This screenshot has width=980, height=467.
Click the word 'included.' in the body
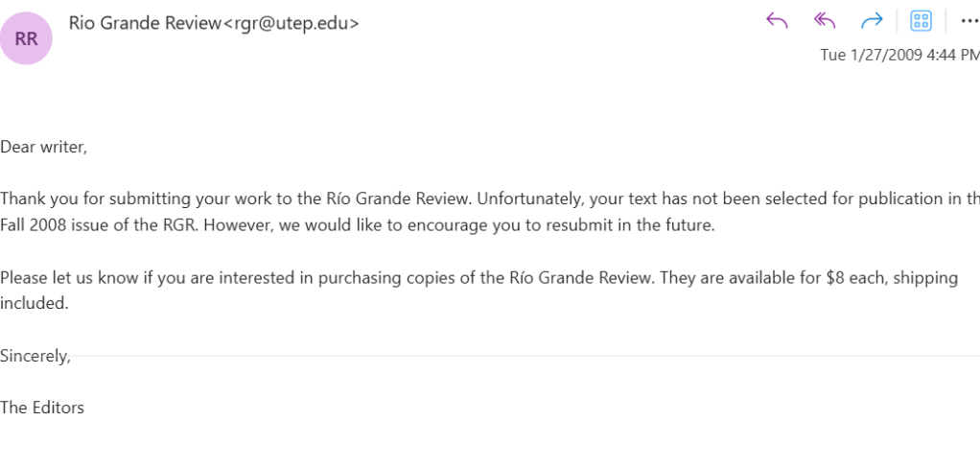(x=35, y=303)
